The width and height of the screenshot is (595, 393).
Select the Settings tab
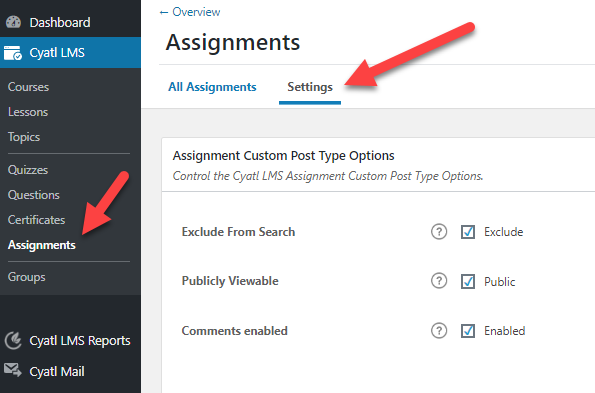pyautogui.click(x=310, y=87)
